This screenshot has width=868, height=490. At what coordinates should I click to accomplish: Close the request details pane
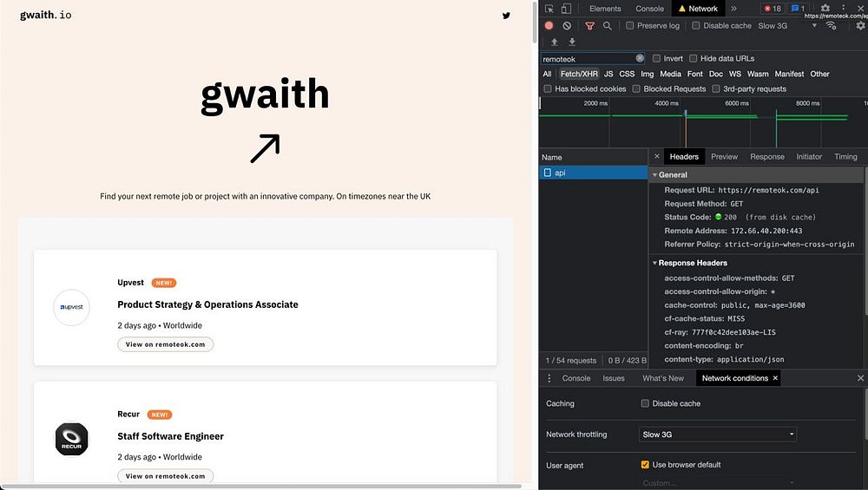pos(656,156)
